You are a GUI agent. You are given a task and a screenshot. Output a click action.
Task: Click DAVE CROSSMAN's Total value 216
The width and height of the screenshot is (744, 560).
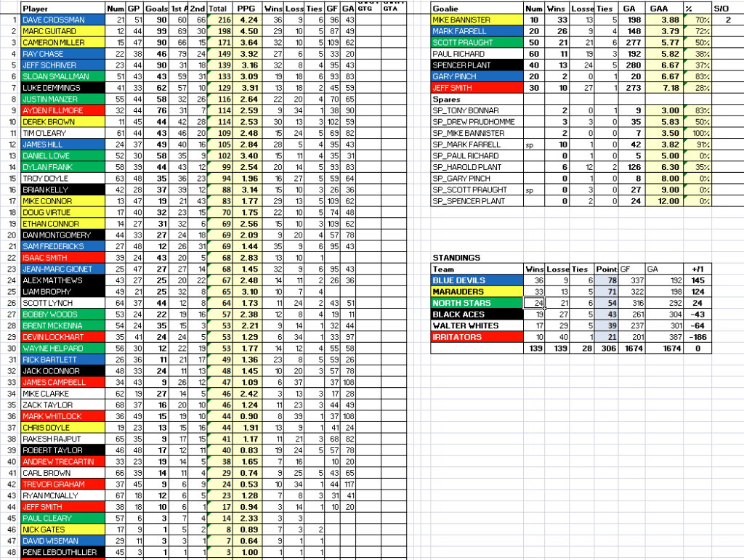click(x=217, y=20)
